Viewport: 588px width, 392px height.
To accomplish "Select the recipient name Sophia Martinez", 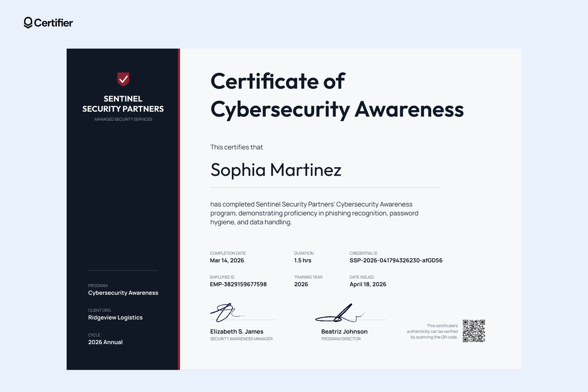I will pos(276,170).
